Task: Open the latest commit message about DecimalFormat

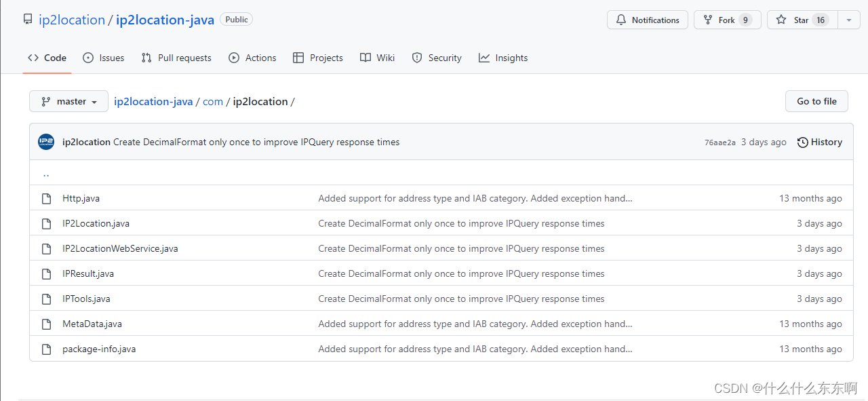Action: pyautogui.click(x=256, y=142)
